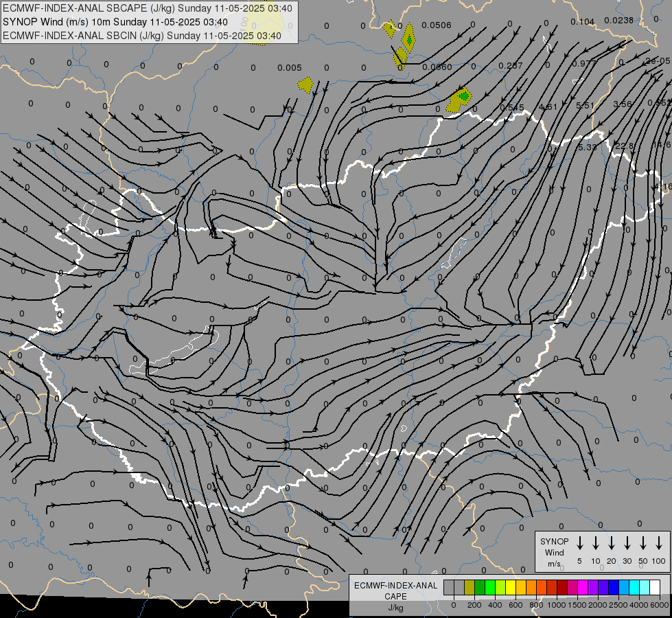Click the CAPE word in the colour legend
The image size is (672, 618).
point(395,597)
